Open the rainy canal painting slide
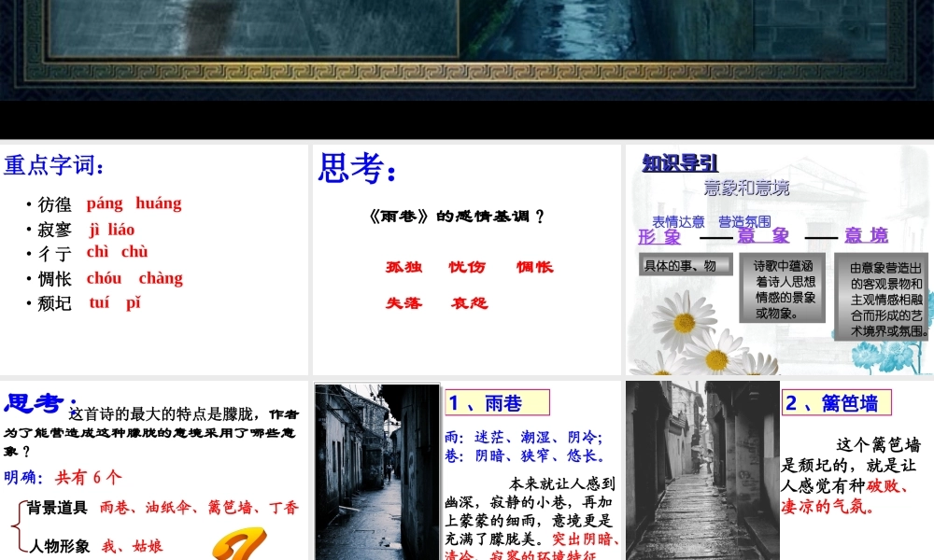This screenshot has width=934, height=560. coord(467,47)
